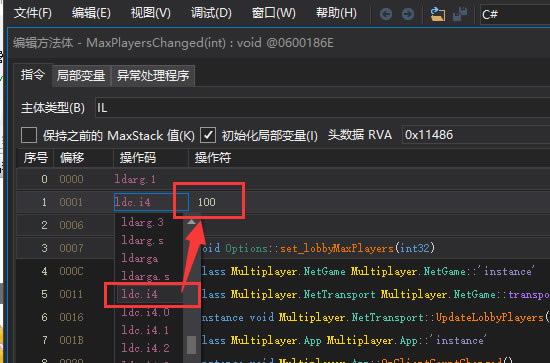Choose ldc.i4.0 from the opcode list
The width and height of the screenshot is (550, 363).
click(x=145, y=312)
